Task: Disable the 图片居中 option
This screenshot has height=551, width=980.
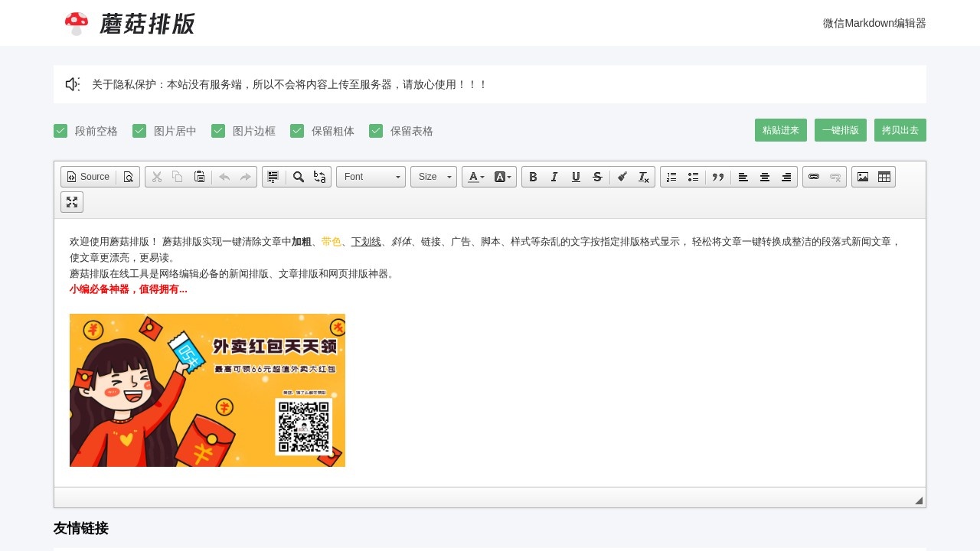Action: pyautogui.click(x=139, y=131)
